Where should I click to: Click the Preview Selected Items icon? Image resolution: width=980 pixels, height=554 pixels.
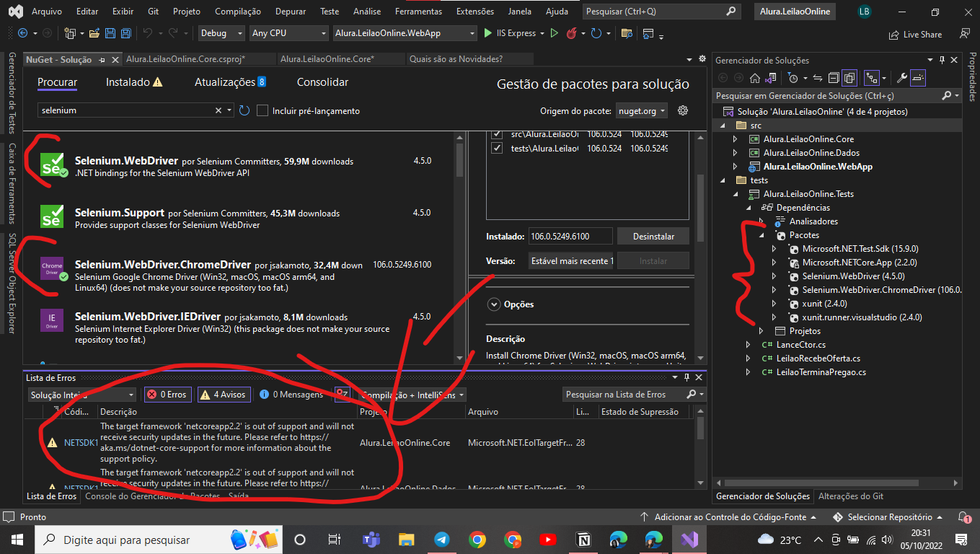918,78
